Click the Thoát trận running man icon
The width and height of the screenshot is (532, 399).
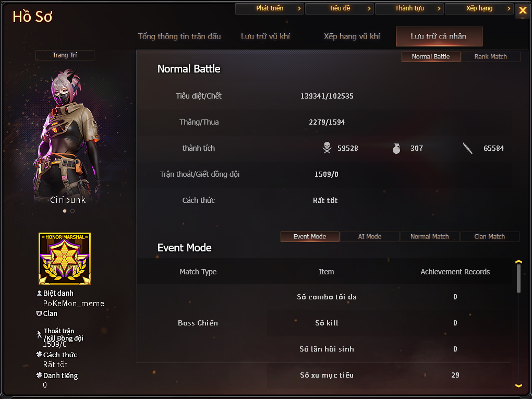(39, 334)
